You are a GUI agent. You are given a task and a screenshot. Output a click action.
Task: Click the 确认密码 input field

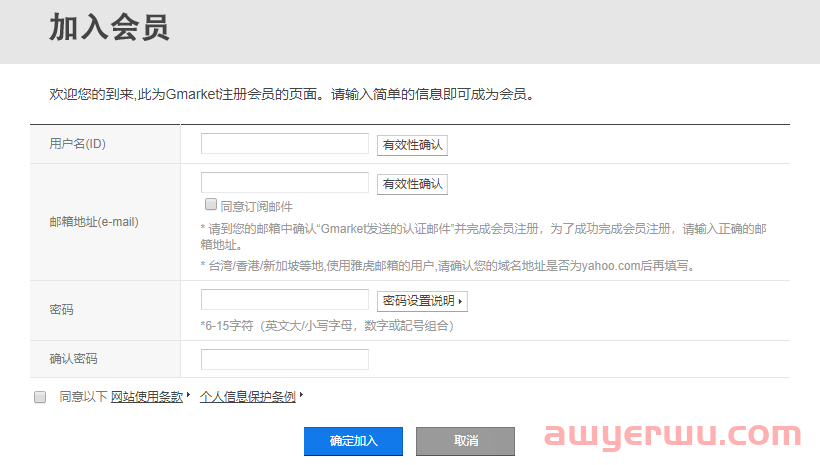point(284,359)
